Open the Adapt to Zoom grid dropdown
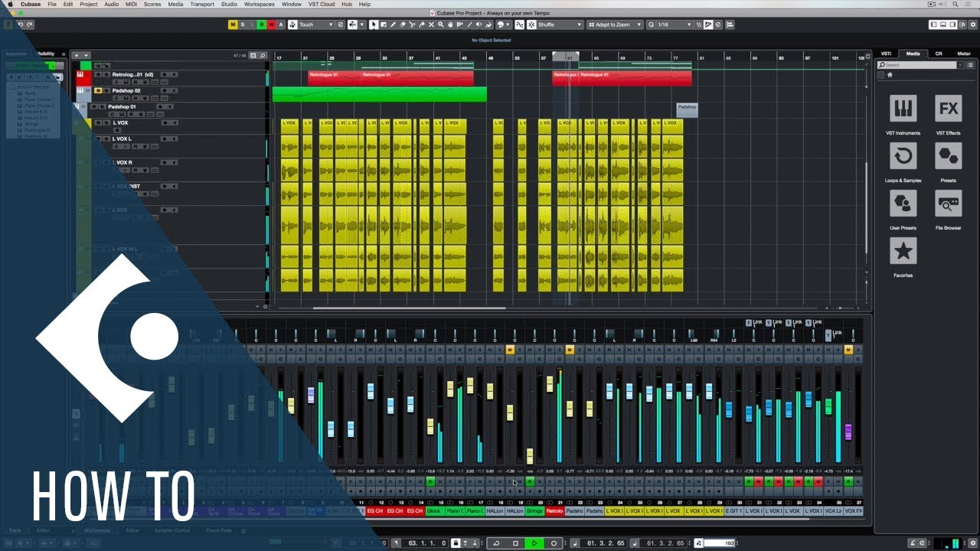Image resolution: width=980 pixels, height=551 pixels. (614, 24)
